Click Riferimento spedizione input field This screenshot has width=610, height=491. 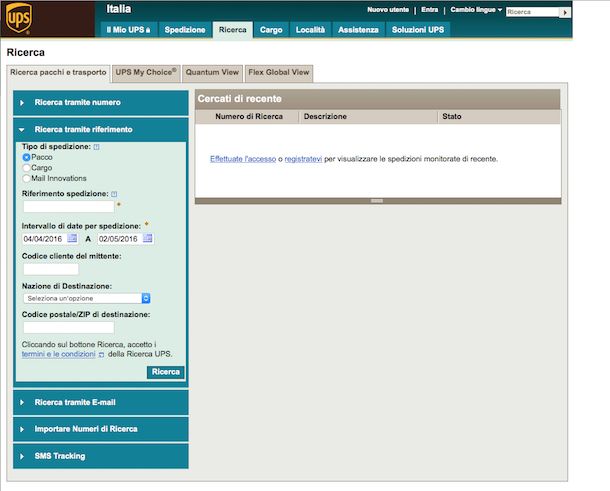69,207
